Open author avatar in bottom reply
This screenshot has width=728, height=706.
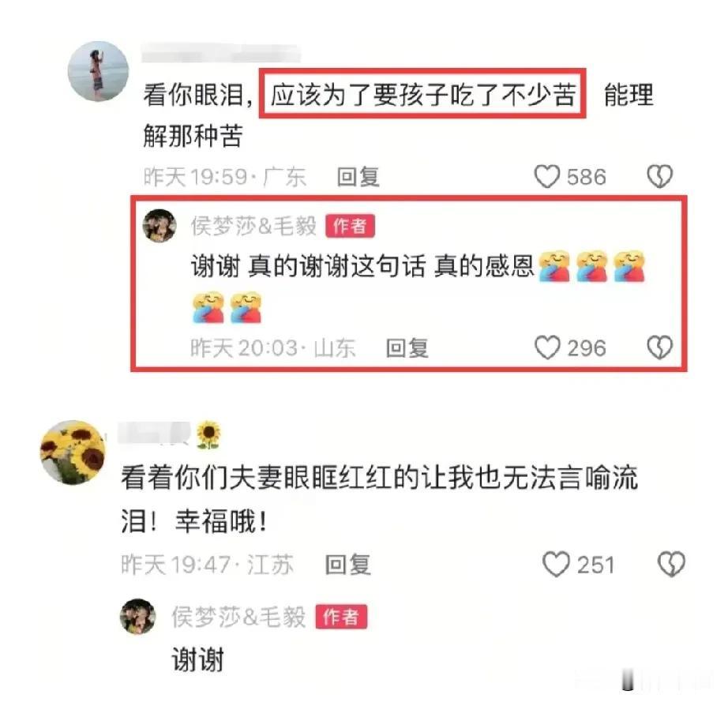[x=138, y=616]
